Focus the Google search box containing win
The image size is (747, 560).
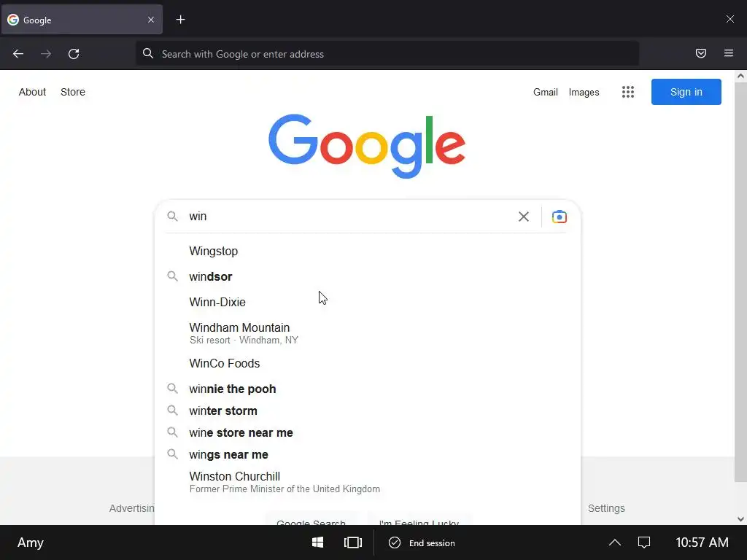pyautogui.click(x=350, y=216)
